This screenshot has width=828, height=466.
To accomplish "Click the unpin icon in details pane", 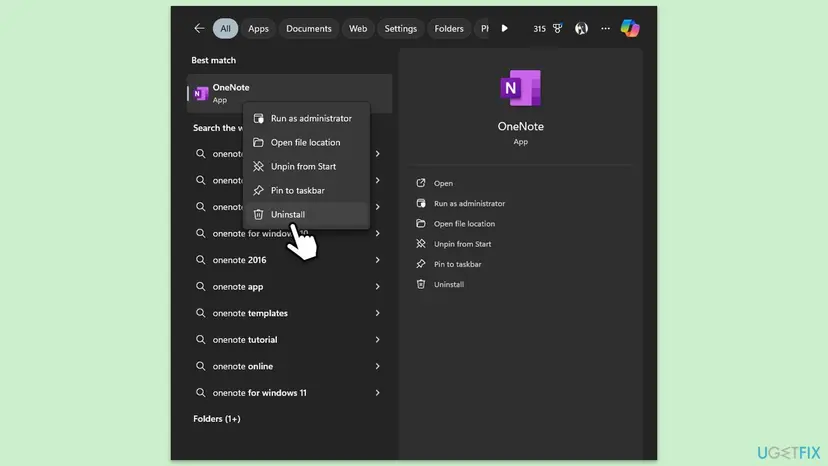I will [x=421, y=244].
